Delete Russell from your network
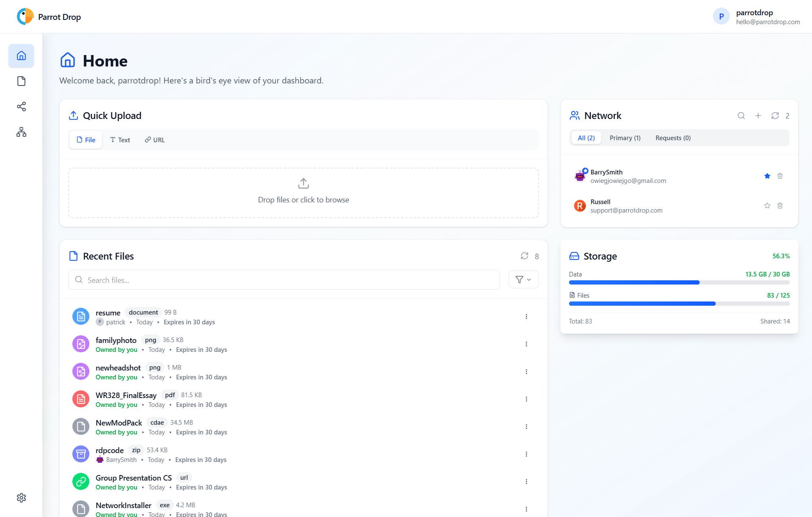Viewport: 812px width, 517px height. click(780, 206)
